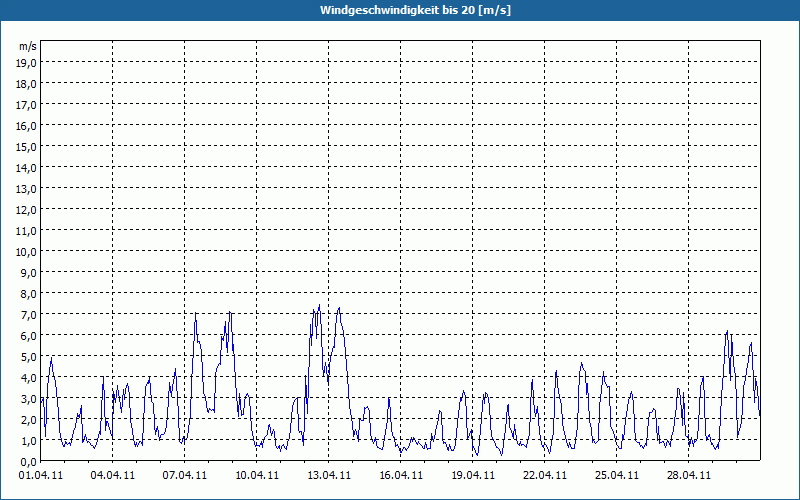This screenshot has height=500, width=800.
Task: Select the date label 22.04.11
Action: pyautogui.click(x=544, y=475)
